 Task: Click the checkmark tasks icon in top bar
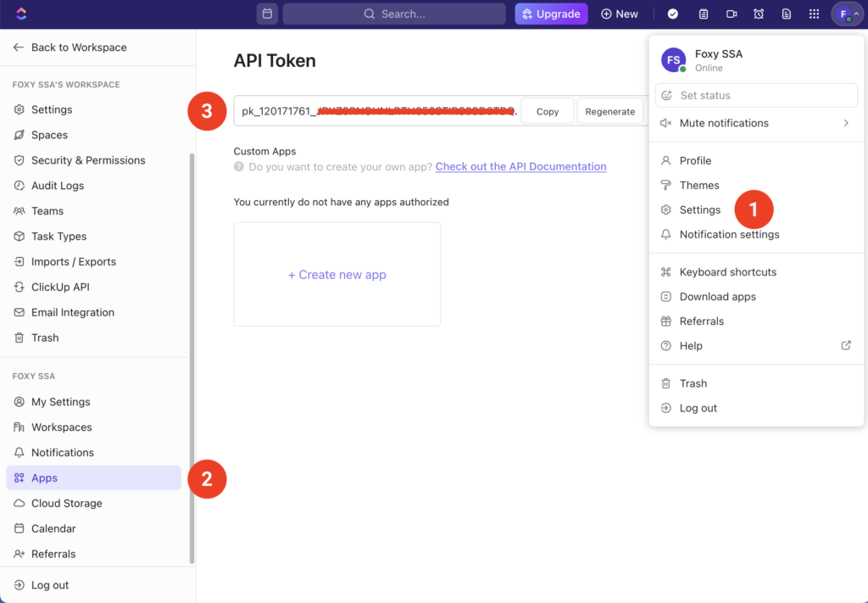click(x=673, y=14)
